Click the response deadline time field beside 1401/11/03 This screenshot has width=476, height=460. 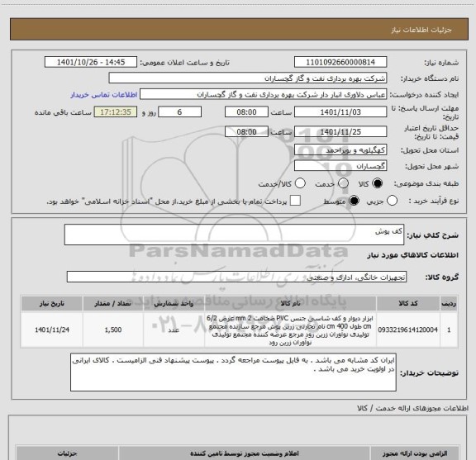coord(246,112)
